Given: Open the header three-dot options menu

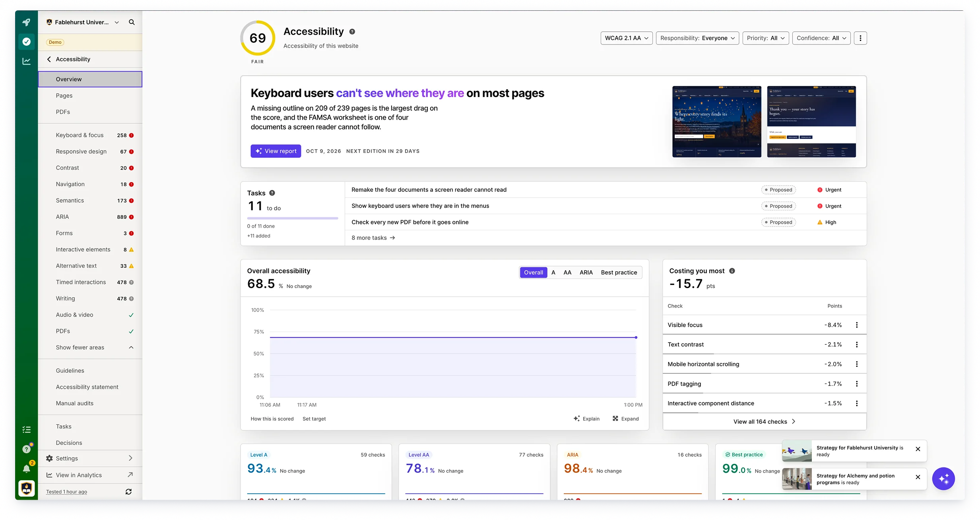Looking at the screenshot, I should (860, 38).
